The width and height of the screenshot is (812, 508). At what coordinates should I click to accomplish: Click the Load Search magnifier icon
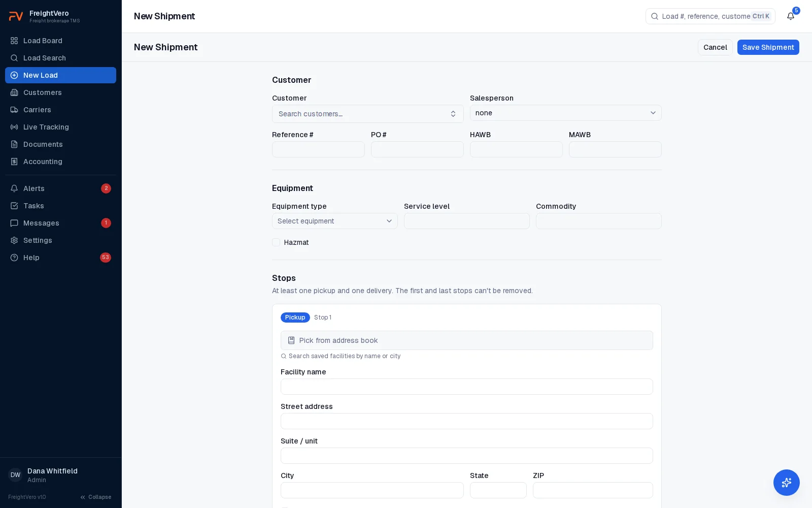click(14, 58)
